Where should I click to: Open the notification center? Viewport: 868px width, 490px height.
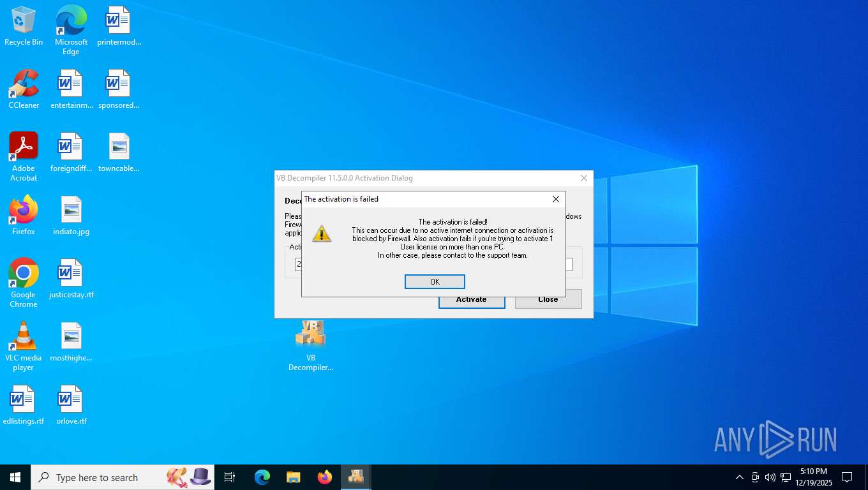(x=847, y=477)
